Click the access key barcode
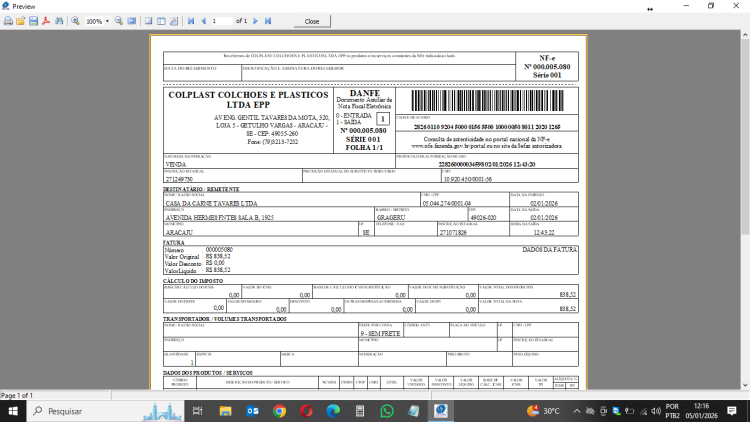The width and height of the screenshot is (750, 422). point(487,101)
